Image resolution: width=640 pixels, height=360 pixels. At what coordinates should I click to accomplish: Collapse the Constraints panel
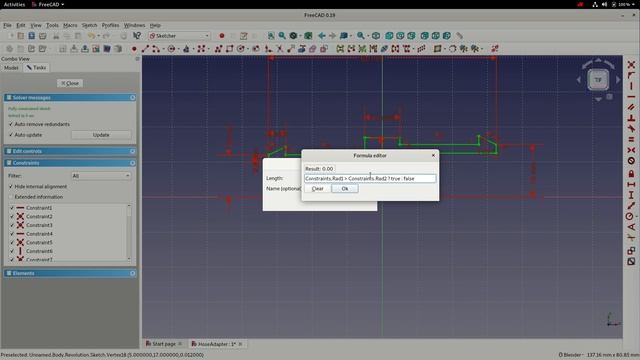132,163
